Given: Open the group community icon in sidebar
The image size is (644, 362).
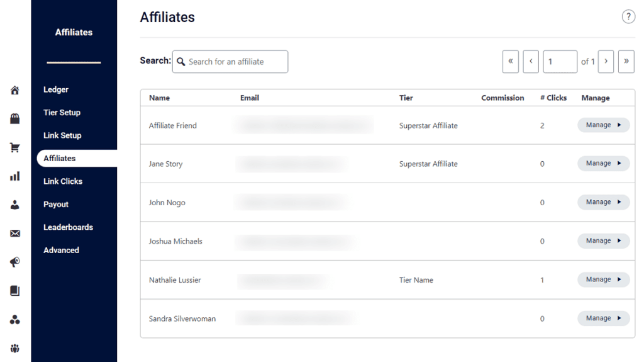Looking at the screenshot, I should click(15, 348).
